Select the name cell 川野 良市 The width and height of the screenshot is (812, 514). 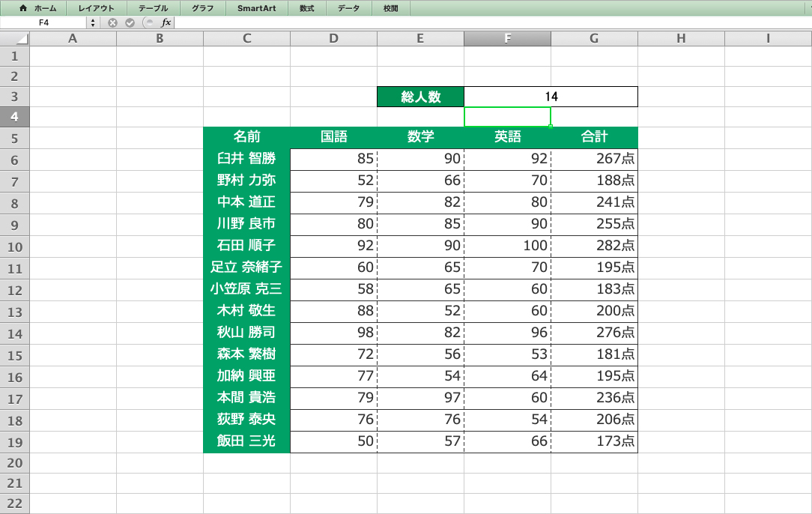tap(247, 224)
